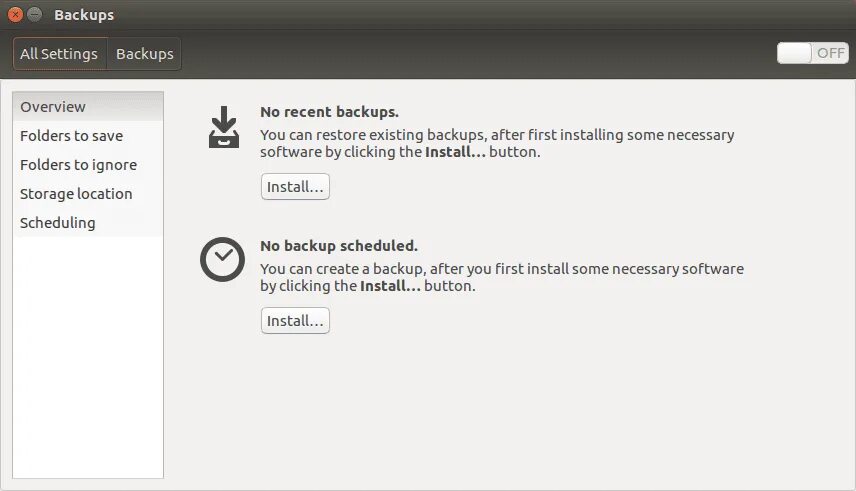856x491 pixels.
Task: Click the restore existing backups description
Action: (x=496, y=144)
